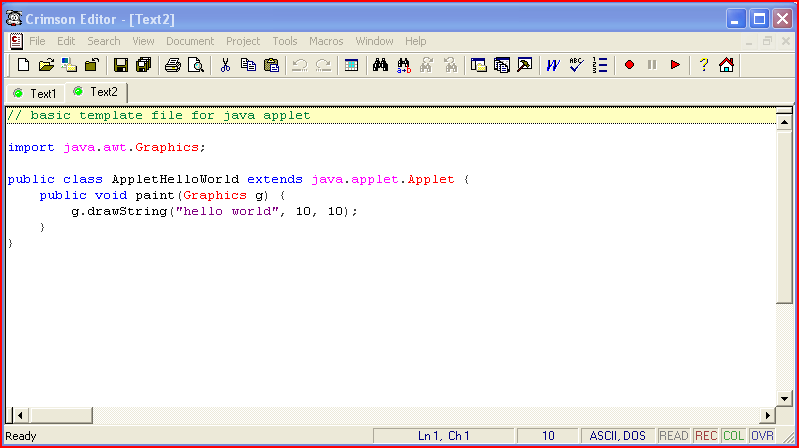799x448 pixels.
Task: Select the Text2 tab
Action: 96,92
